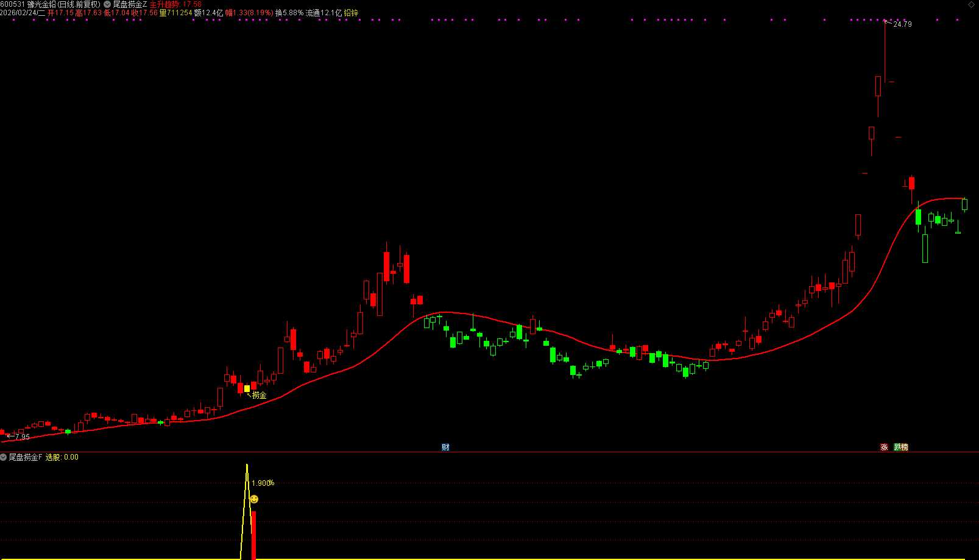Click the 尾盘捞金F indicator name
The image size is (979, 560).
[26, 457]
